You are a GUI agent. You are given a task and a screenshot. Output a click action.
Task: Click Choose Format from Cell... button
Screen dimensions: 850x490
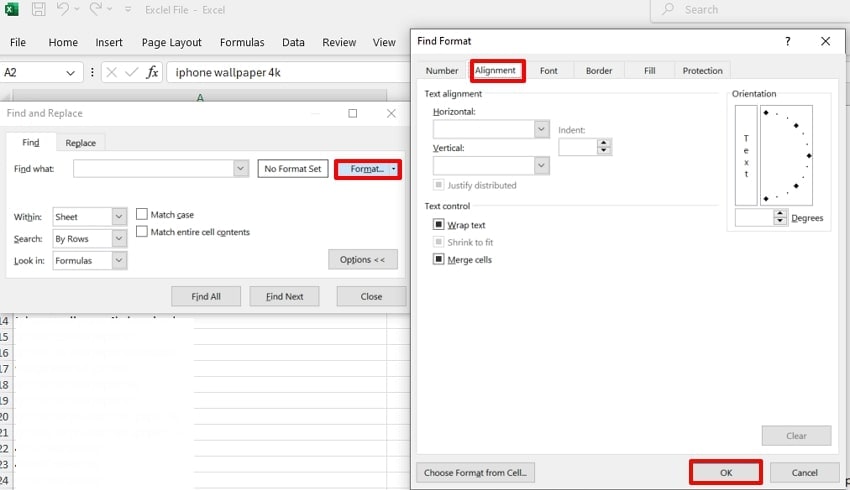tap(475, 472)
